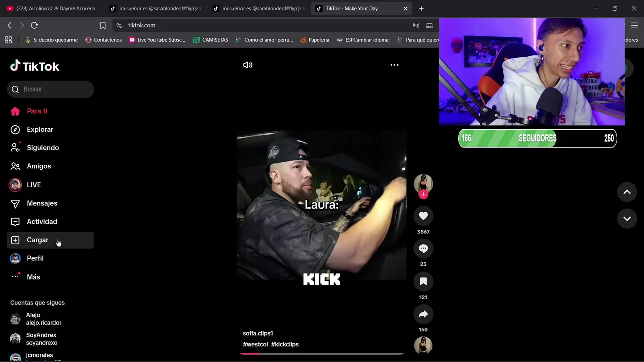
Task: Open comments with speech bubble icon
Action: point(423,248)
